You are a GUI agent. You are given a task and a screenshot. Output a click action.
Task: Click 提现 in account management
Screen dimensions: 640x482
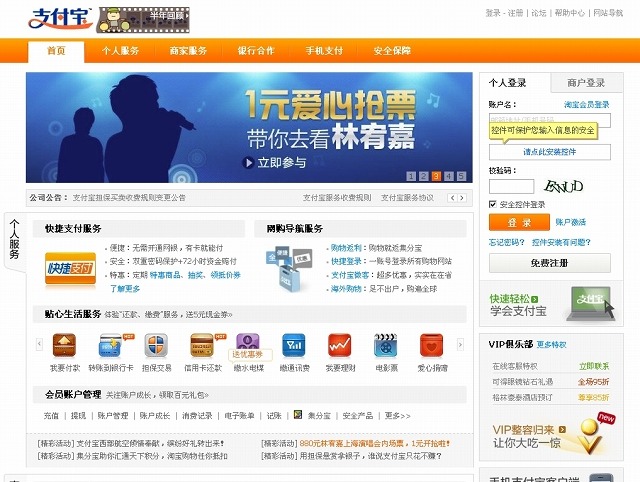(78, 415)
